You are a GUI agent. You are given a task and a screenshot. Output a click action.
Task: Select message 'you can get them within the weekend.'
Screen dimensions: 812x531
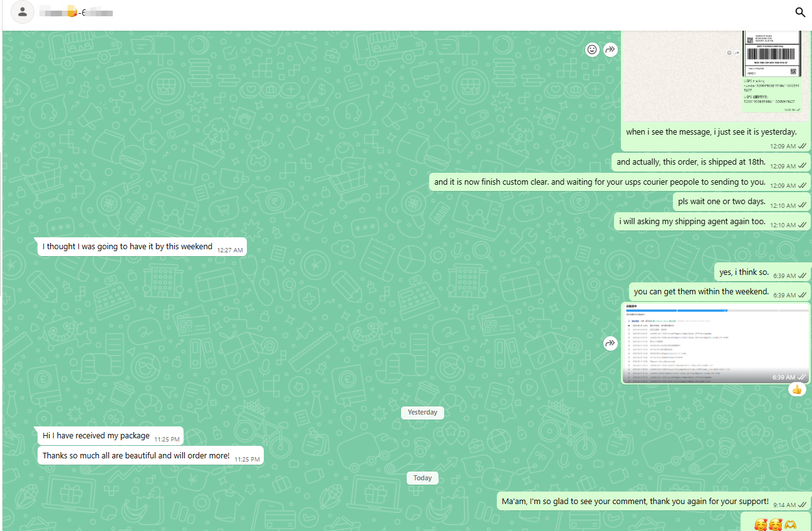(720, 292)
